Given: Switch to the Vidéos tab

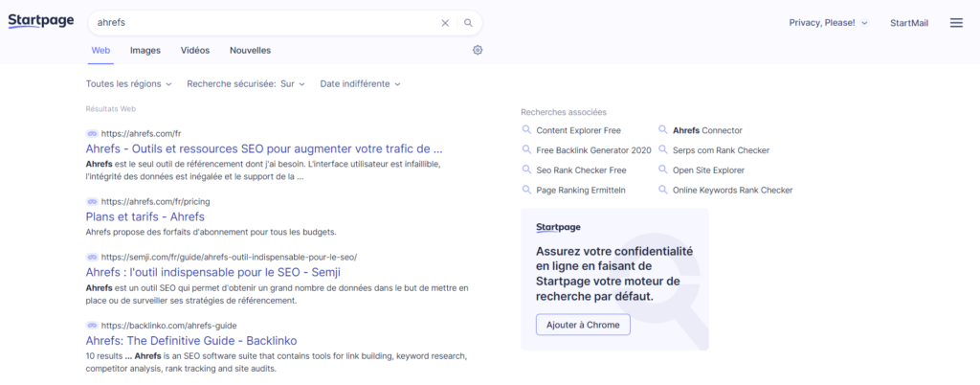Looking at the screenshot, I should click(x=195, y=50).
